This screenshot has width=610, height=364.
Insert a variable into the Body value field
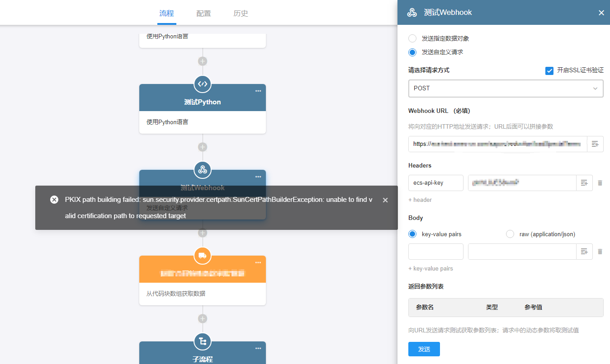(x=584, y=252)
